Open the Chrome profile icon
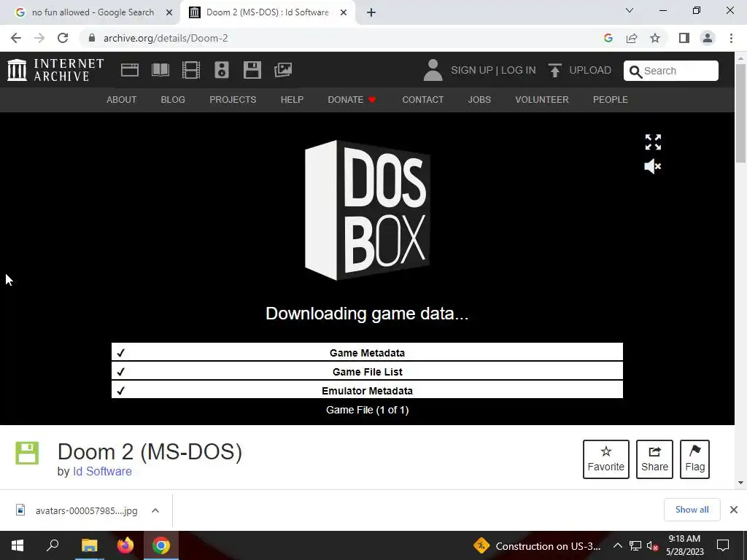Image resolution: width=747 pixels, height=560 pixels. [708, 38]
